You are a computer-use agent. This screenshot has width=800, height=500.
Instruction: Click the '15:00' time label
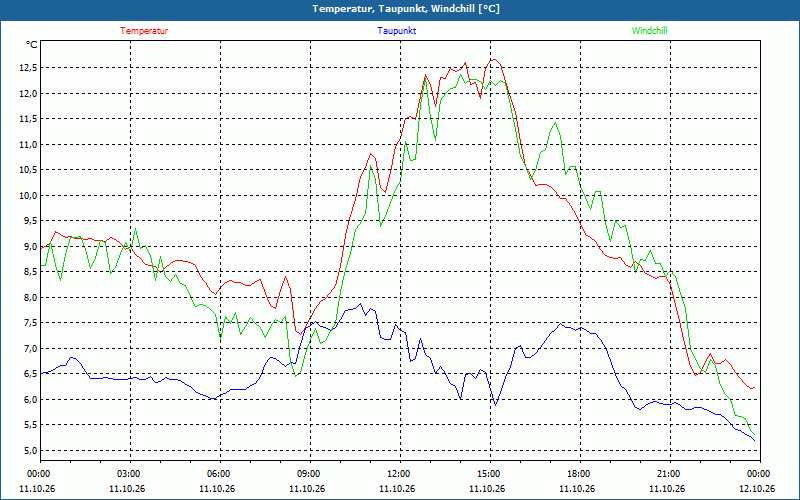[490, 474]
